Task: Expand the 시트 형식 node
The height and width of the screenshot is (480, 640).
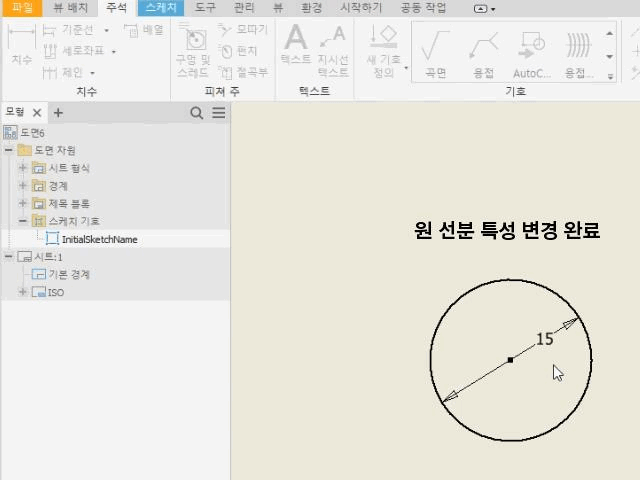Action: point(22,167)
